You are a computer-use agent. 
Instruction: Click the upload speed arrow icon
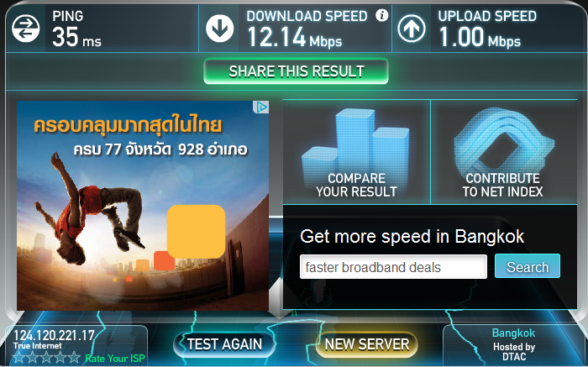(x=412, y=29)
